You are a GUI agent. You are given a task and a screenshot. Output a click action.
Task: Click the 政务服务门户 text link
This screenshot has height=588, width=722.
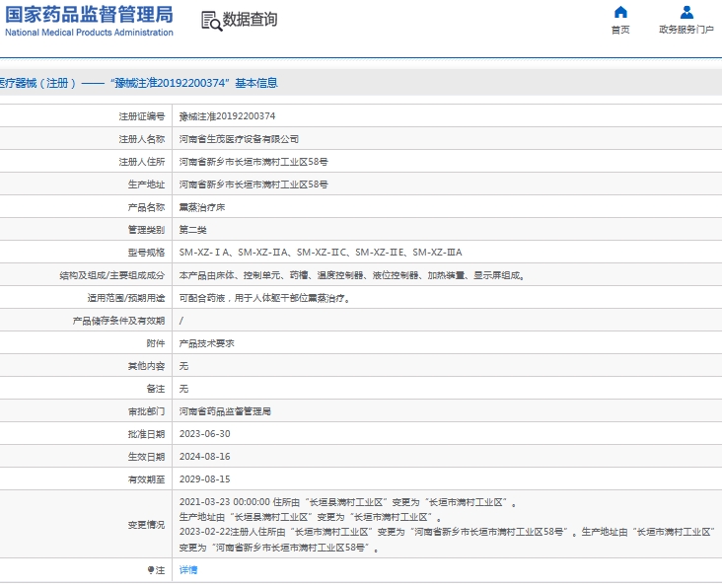(x=686, y=30)
